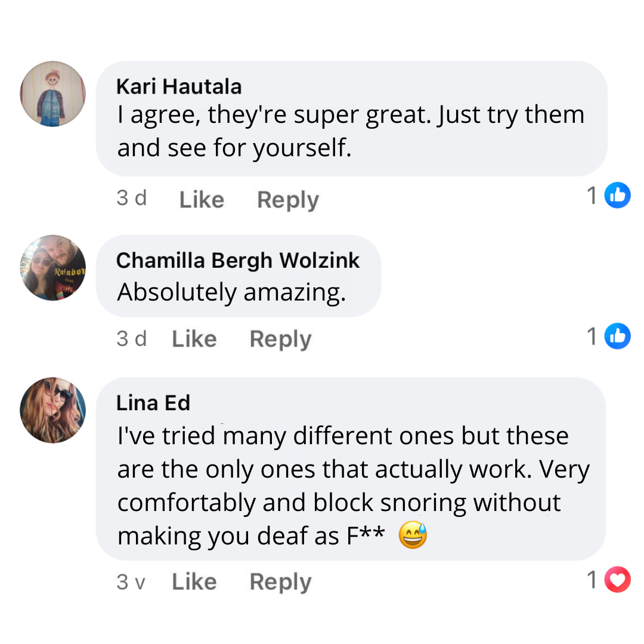
Task: Open Kari Hautala's profile name link
Action: [x=179, y=86]
